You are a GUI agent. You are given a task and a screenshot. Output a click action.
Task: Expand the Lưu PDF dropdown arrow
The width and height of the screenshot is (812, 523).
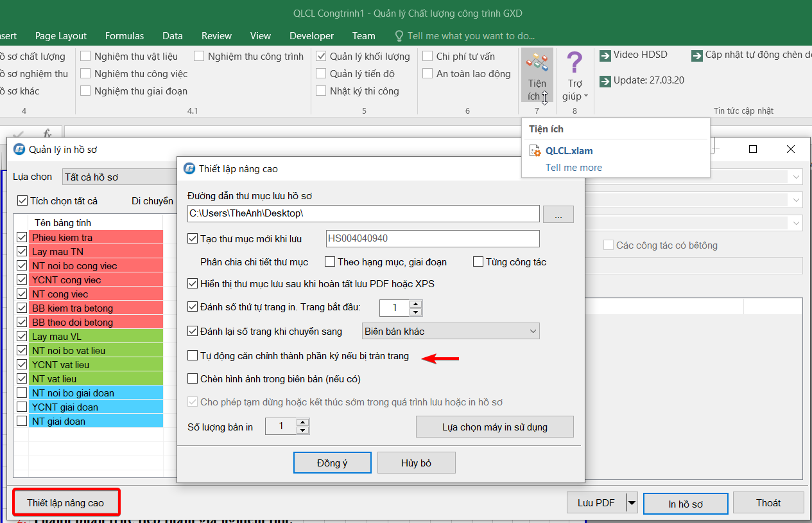click(632, 503)
